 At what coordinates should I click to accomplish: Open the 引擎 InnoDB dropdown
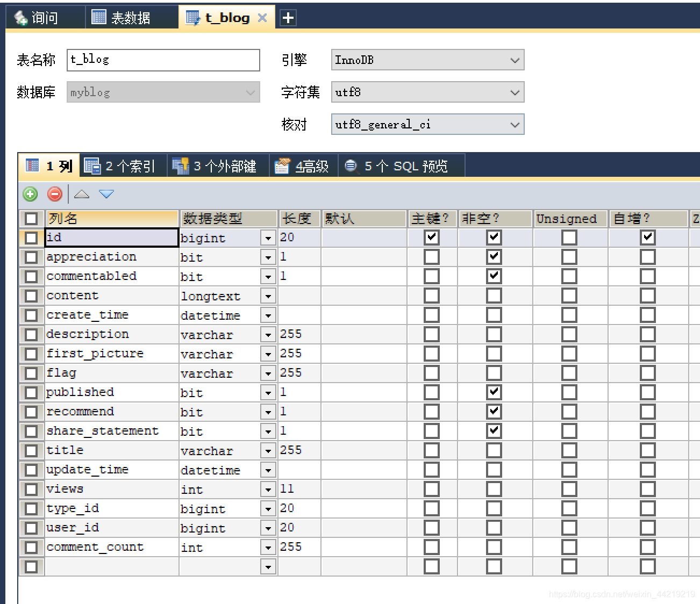click(x=427, y=60)
